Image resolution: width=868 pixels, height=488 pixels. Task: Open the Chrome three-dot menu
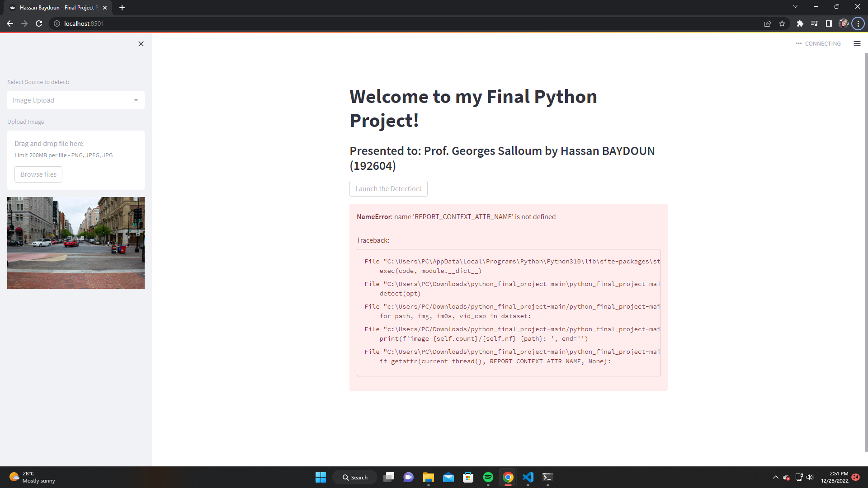pos(858,23)
